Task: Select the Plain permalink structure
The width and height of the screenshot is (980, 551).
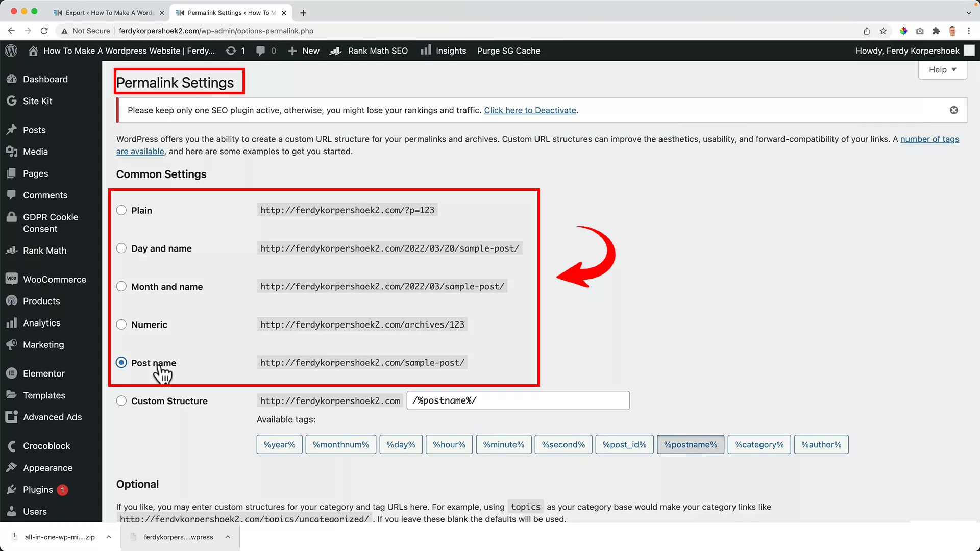Action: coord(121,210)
